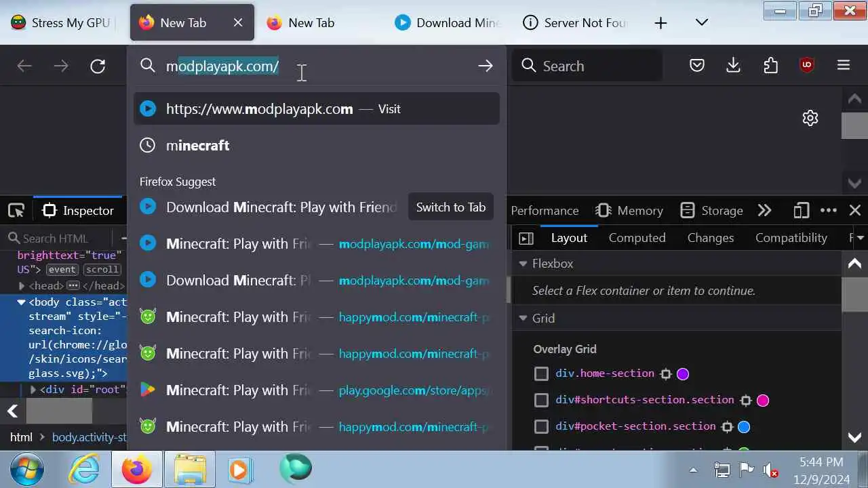Open the Memory DevTools panel
Viewport: 868px width, 488px height.
(x=629, y=211)
